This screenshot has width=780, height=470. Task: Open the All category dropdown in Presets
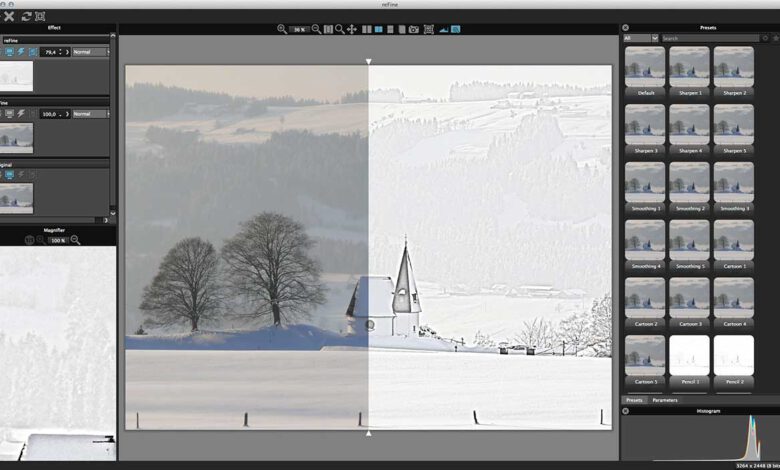pyautogui.click(x=641, y=38)
